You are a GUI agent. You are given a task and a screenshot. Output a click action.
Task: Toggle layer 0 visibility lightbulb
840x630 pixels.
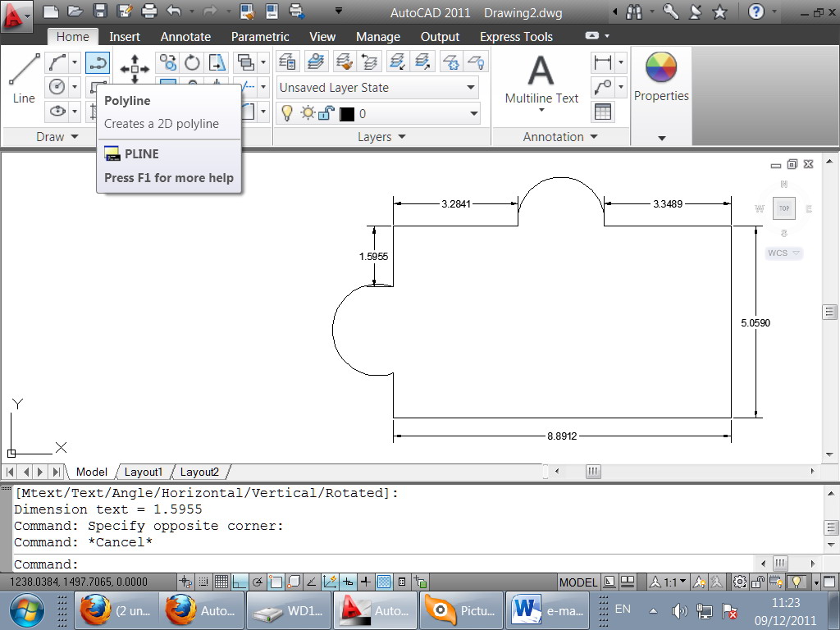tap(288, 114)
